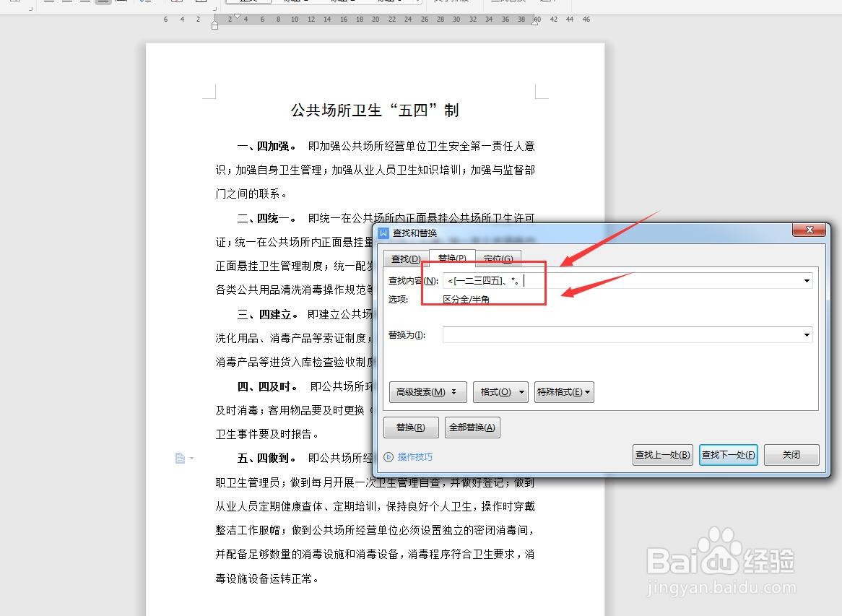Expand the 高级搜索(M) options

pos(427,392)
